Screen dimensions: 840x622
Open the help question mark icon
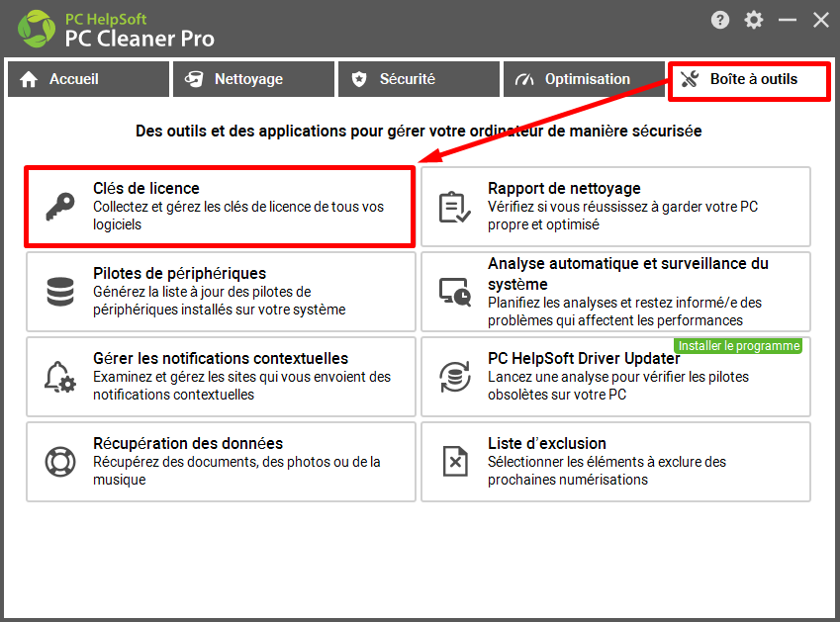[x=720, y=21]
